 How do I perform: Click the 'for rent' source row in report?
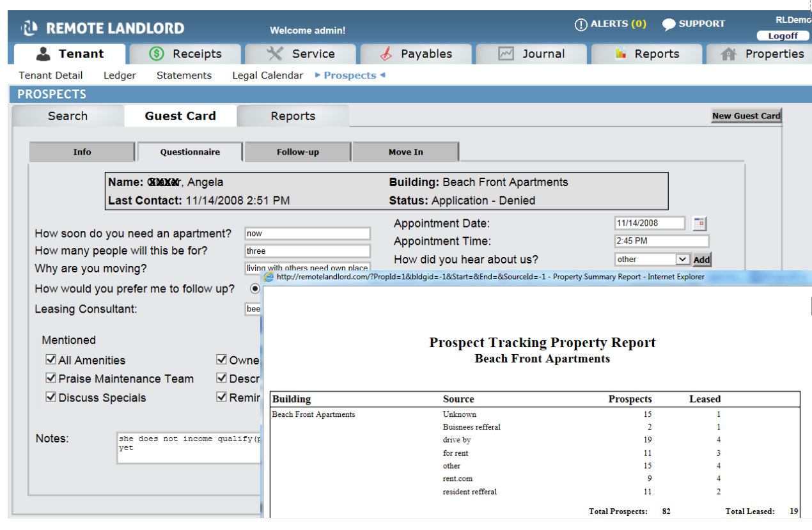point(535,453)
